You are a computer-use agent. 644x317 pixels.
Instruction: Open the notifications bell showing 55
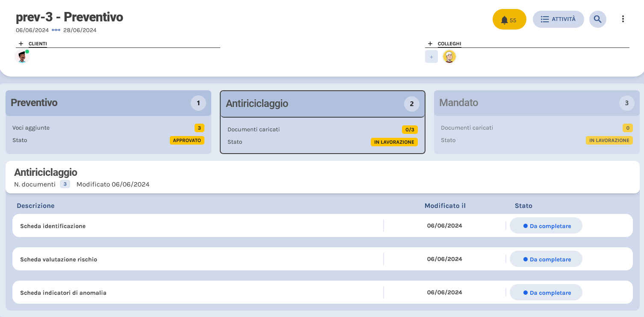[509, 20]
